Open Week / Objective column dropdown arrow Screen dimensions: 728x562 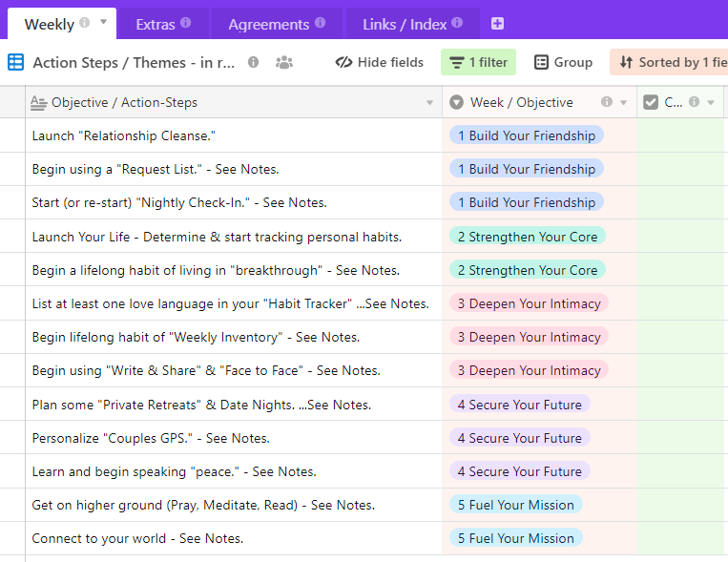tap(624, 102)
